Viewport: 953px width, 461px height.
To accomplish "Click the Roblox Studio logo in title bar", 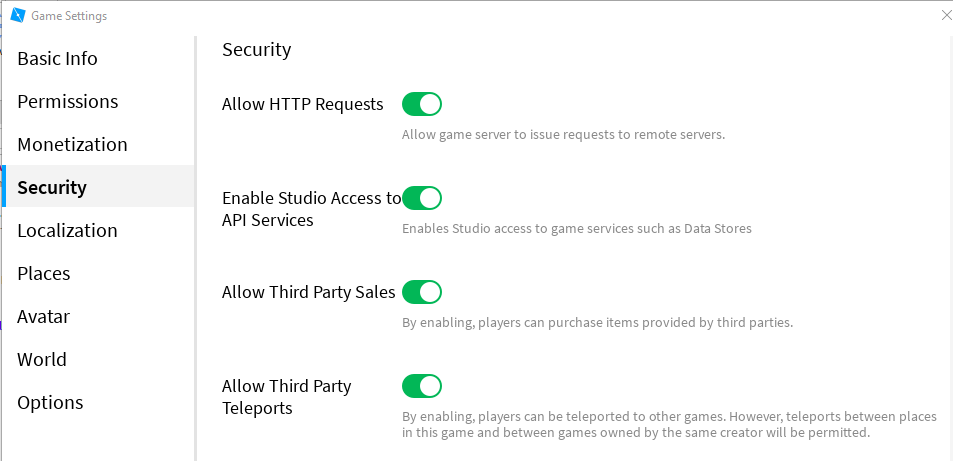I will coord(17,15).
